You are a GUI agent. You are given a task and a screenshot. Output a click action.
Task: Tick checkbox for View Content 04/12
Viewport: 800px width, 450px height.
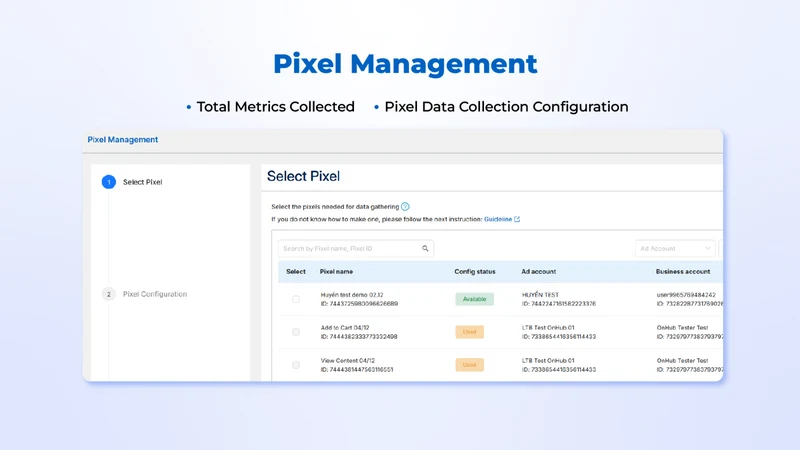click(296, 365)
